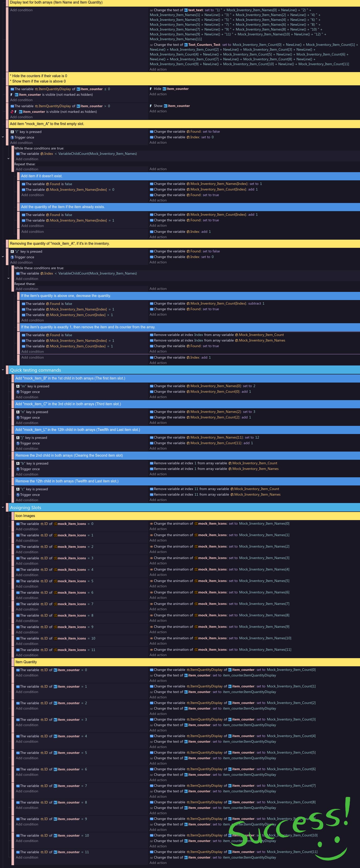This screenshot has width=360, height=868.
Task: Click mock_item_icons icon in the ID = 0 condition
Action: click(x=55, y=524)
